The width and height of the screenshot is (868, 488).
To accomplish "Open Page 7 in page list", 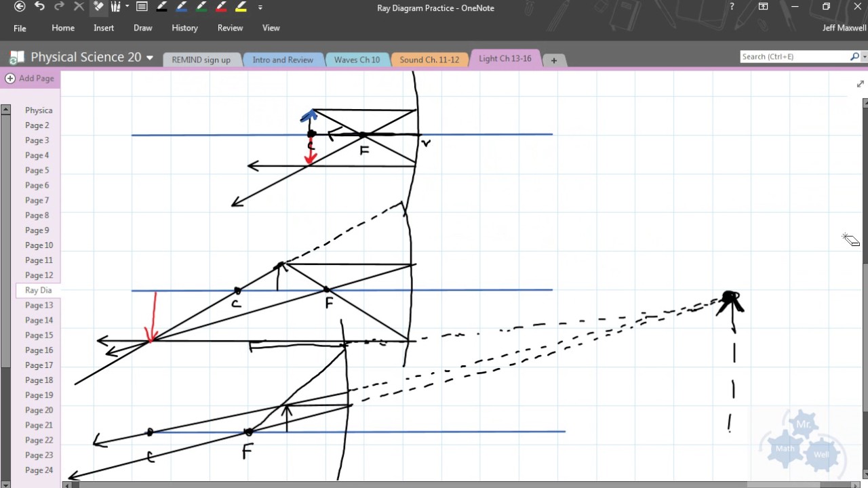I will pos(38,200).
